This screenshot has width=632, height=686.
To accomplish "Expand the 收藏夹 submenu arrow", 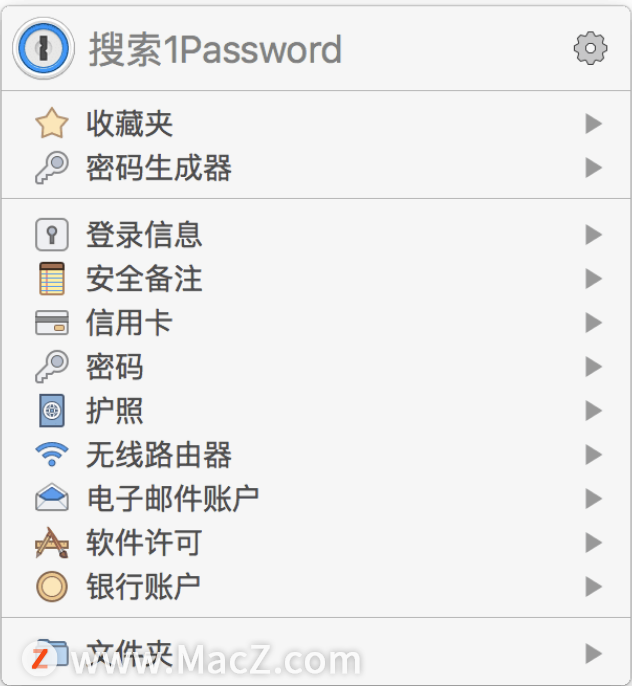I will tap(594, 123).
